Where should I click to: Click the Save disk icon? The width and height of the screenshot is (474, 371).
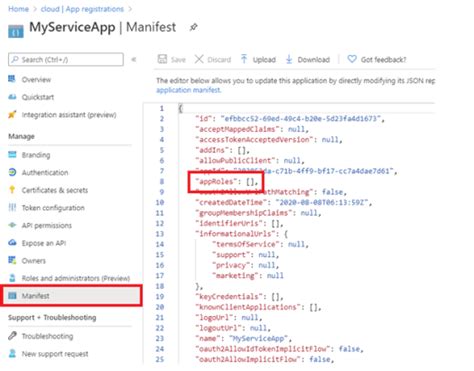click(x=162, y=59)
